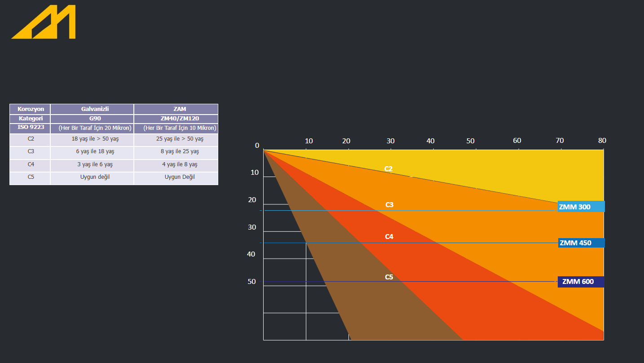Click the 30 on the vertical axis
This screenshot has height=363, width=644.
click(252, 227)
